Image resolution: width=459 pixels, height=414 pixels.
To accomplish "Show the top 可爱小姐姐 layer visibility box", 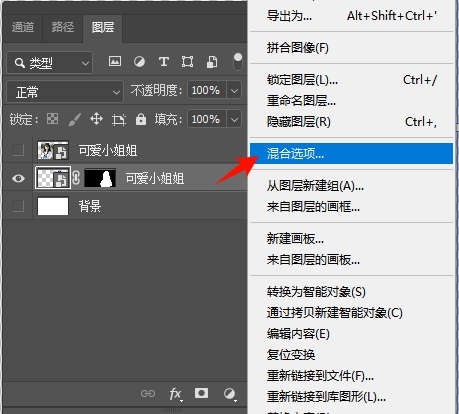I will tap(18, 150).
